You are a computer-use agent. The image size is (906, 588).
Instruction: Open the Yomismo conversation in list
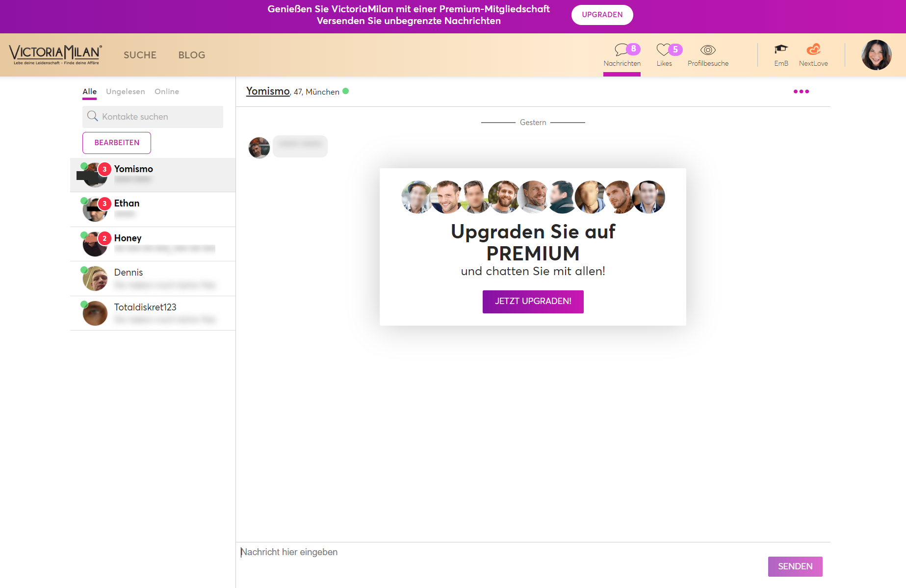pyautogui.click(x=153, y=175)
